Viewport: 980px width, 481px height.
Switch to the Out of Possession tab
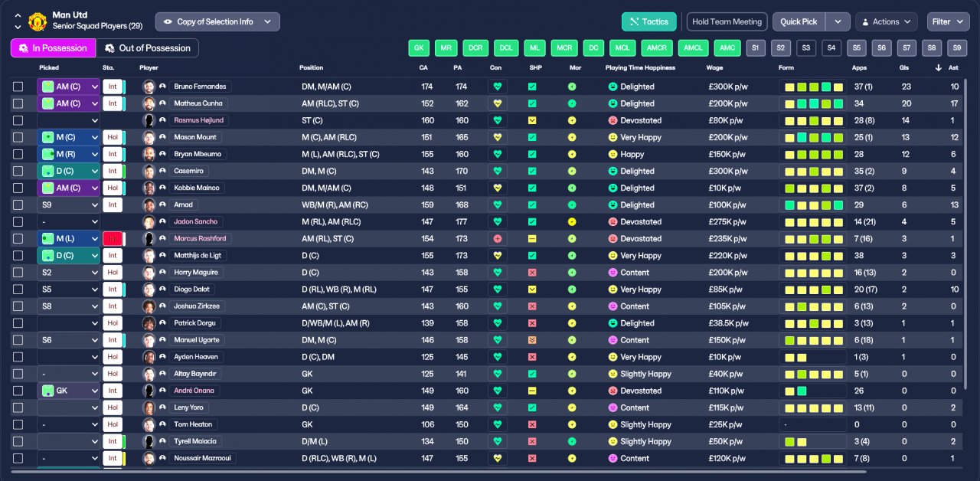tap(147, 48)
